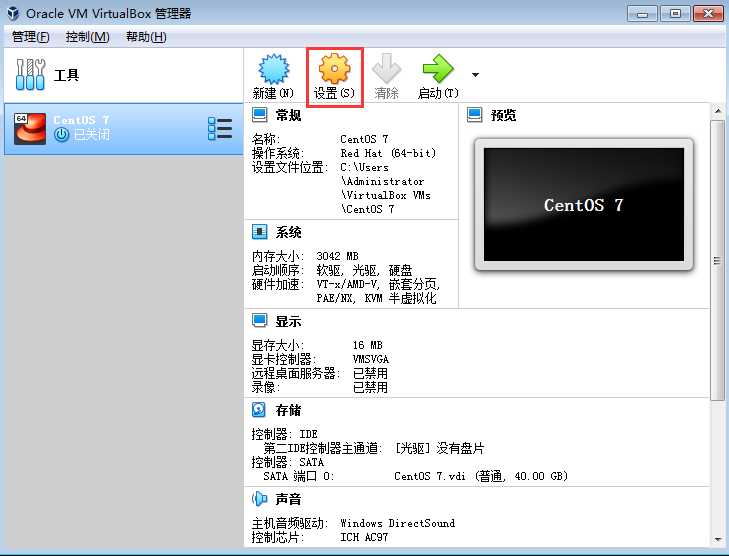The width and height of the screenshot is (729, 556).
Task: Click the Red Hat (64-bit) OS value
Action: (x=388, y=153)
